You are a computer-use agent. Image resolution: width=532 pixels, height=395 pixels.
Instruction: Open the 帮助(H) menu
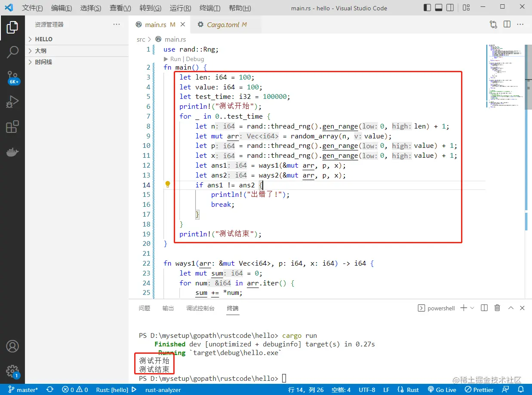click(x=240, y=8)
